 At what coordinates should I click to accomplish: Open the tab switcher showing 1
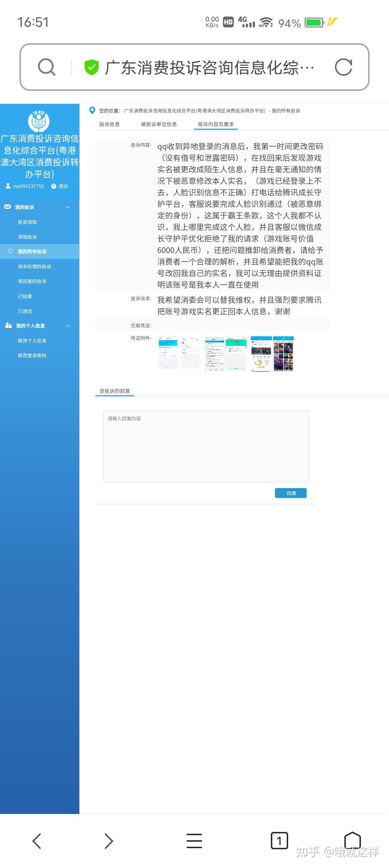279,841
